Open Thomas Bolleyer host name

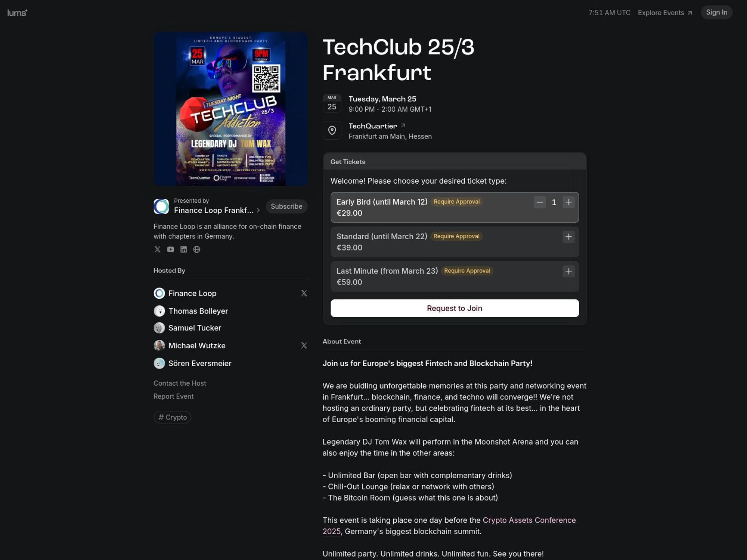[198, 311]
